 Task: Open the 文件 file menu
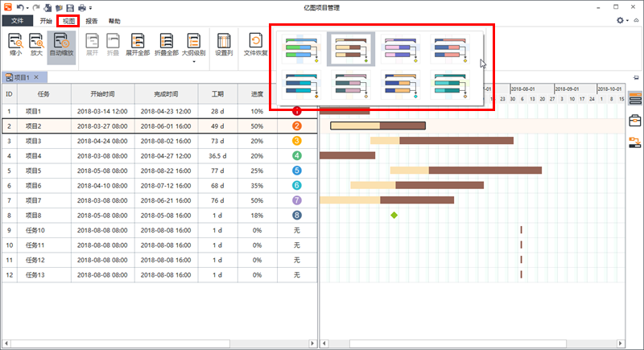[x=17, y=21]
